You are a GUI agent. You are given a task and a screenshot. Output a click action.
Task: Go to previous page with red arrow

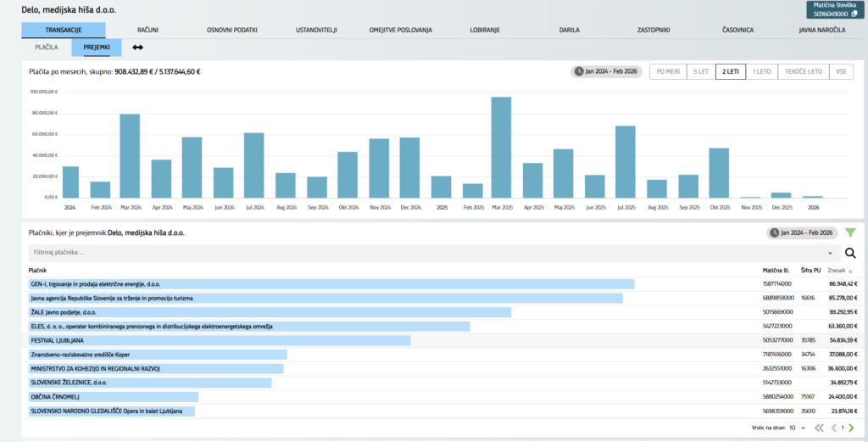pyautogui.click(x=833, y=428)
